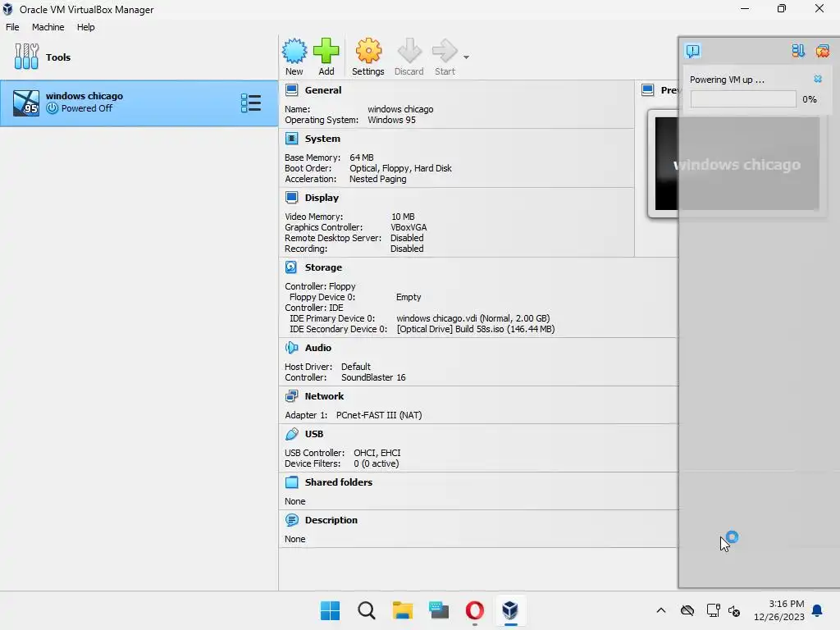
Task: Click the USB section icon
Action: 291,434
